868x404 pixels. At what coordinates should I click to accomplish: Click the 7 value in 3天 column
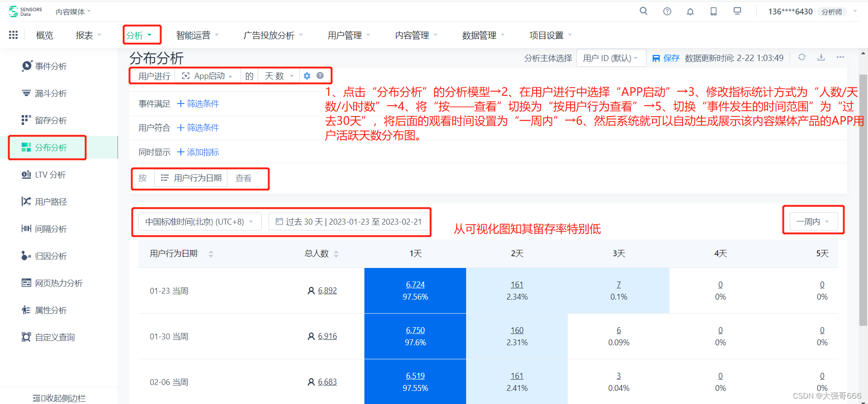pos(619,285)
